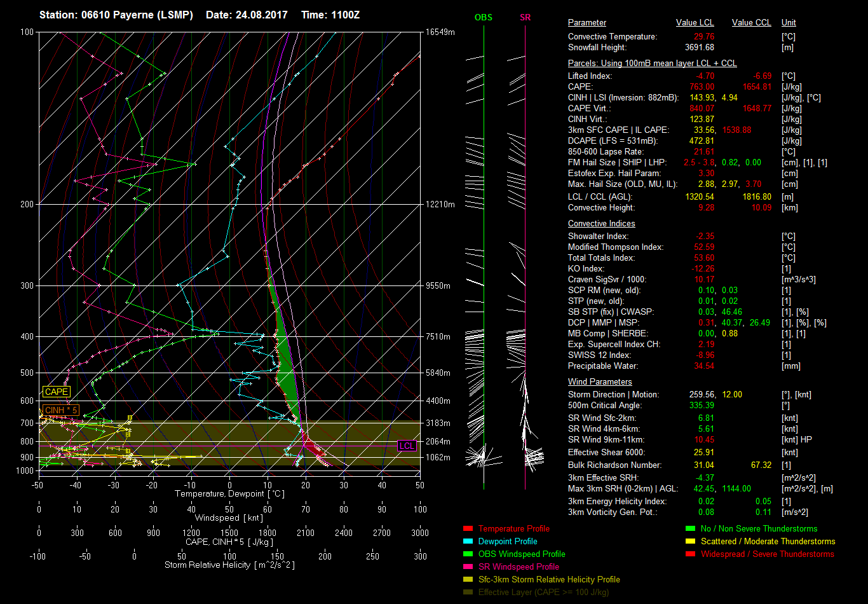The image size is (868, 604).
Task: Select the Value LCL column header
Action: point(695,23)
